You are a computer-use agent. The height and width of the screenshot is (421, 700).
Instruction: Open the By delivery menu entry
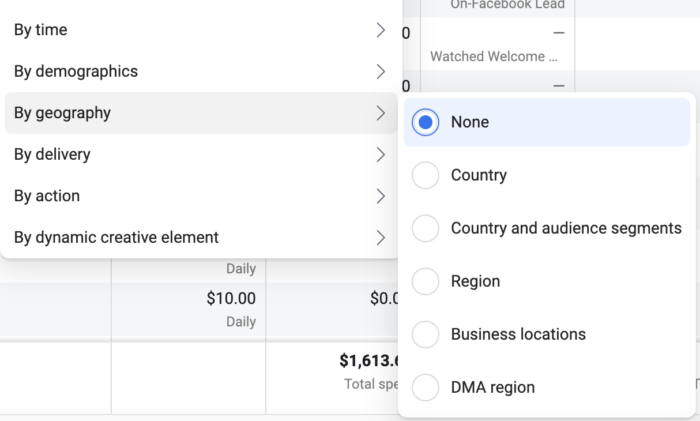click(201, 154)
